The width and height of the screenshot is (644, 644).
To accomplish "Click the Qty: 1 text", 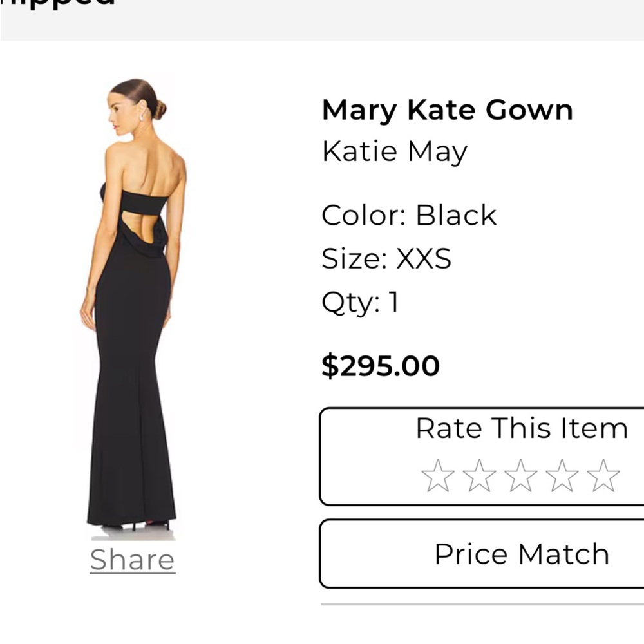I will point(361,301).
